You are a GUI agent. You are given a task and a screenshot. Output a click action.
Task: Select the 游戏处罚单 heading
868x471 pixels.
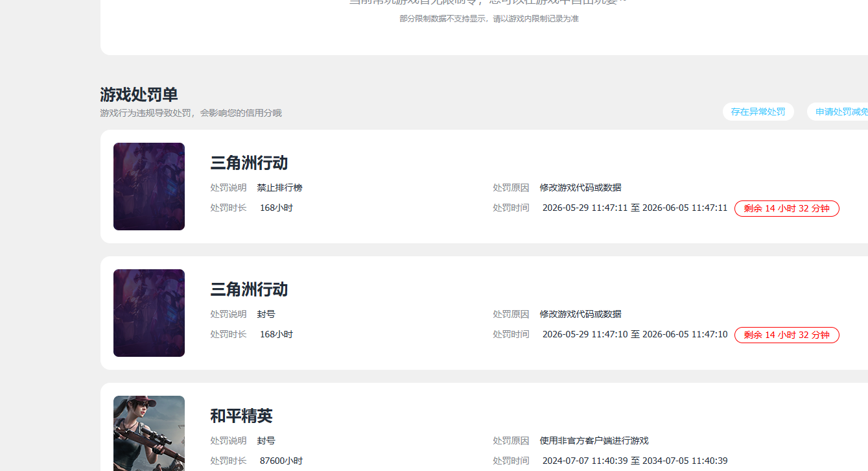point(139,95)
